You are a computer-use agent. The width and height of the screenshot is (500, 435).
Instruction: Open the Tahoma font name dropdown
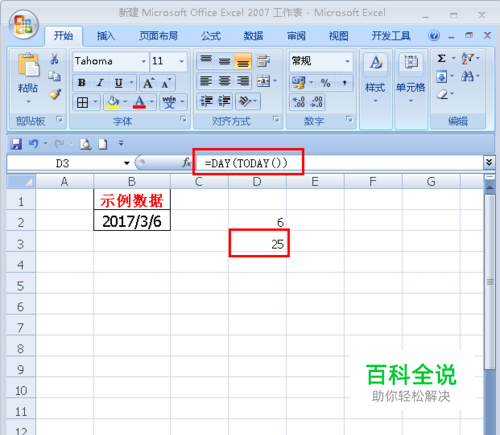[143, 61]
